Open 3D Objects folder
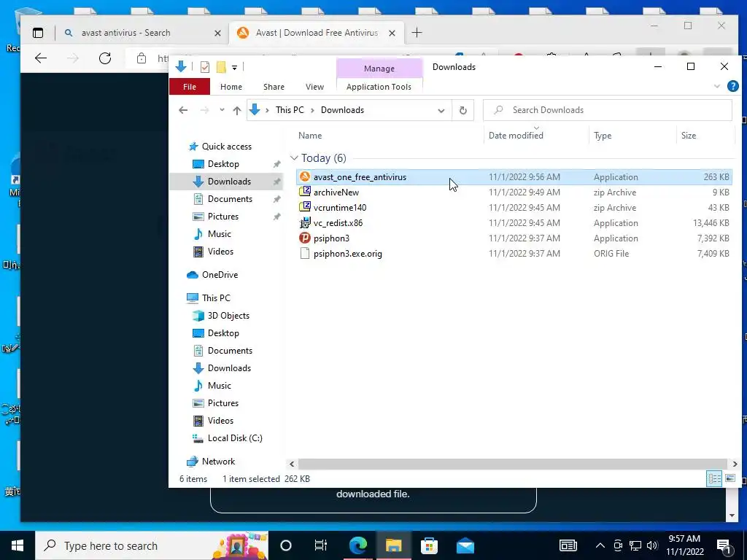The height and width of the screenshot is (560, 747). click(228, 316)
